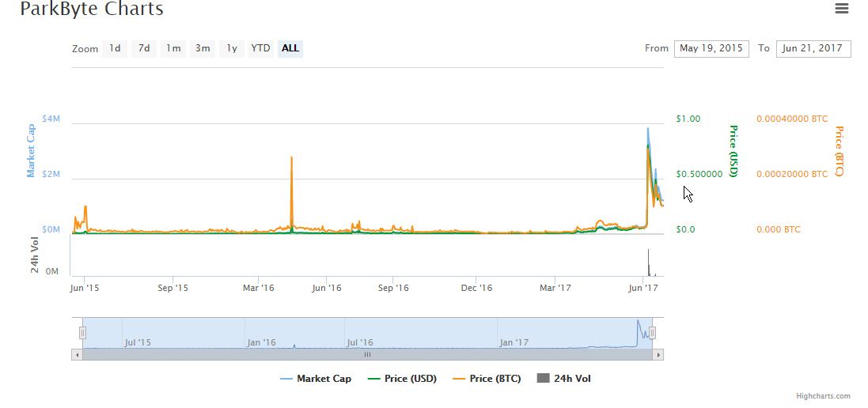
Task: Click the From date field May 19, 2015
Action: click(x=711, y=49)
